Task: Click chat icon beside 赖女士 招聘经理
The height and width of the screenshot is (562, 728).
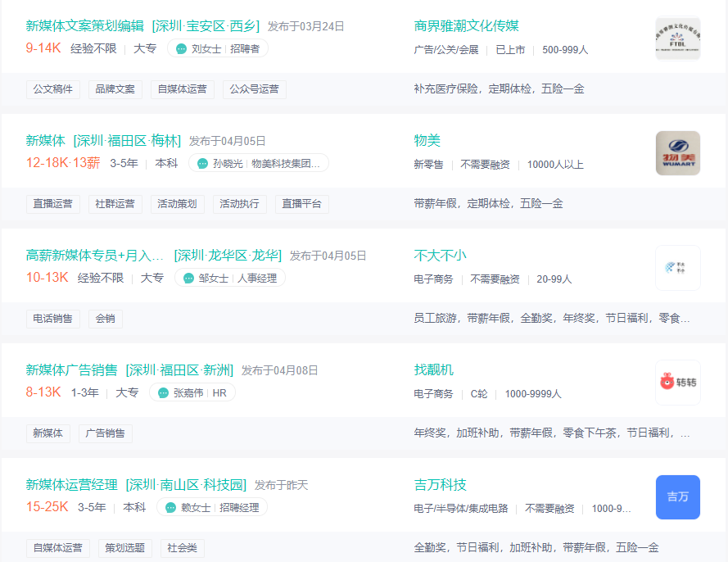Action: click(170, 508)
